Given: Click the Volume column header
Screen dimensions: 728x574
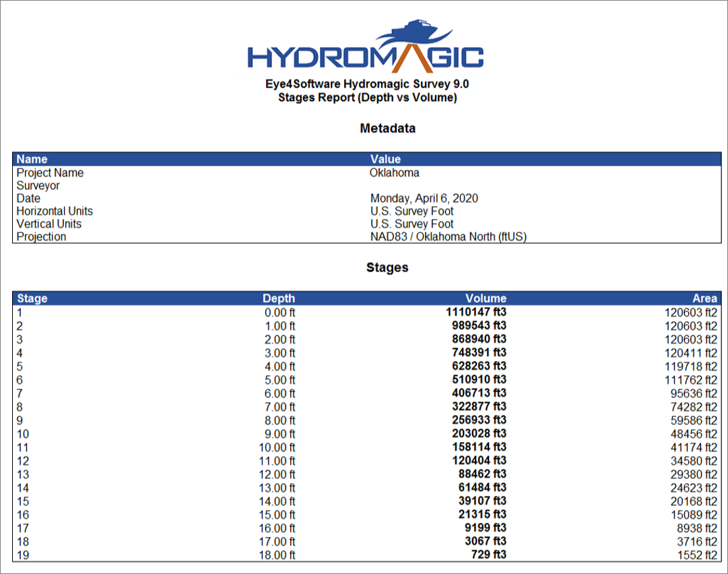Looking at the screenshot, I should (x=486, y=298).
